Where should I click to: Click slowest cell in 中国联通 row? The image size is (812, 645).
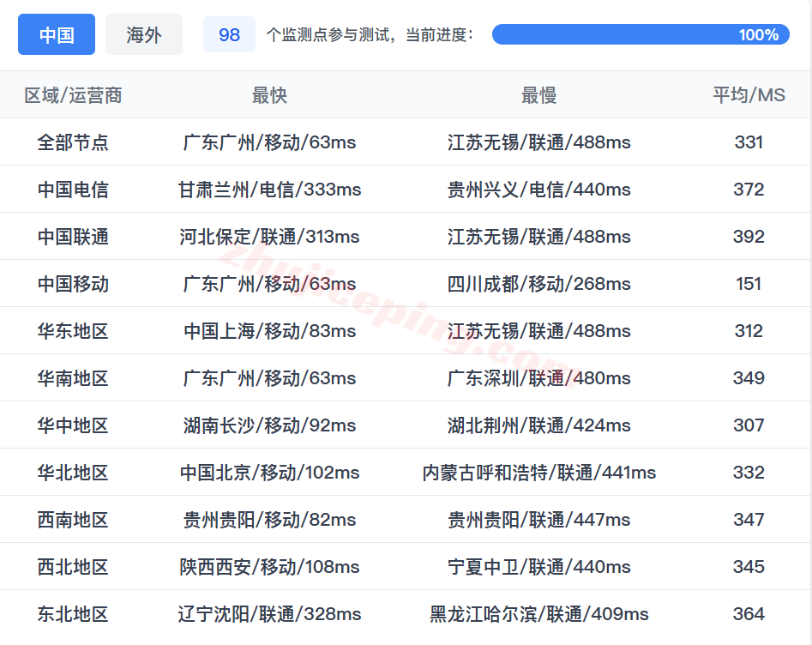pyautogui.click(x=538, y=236)
